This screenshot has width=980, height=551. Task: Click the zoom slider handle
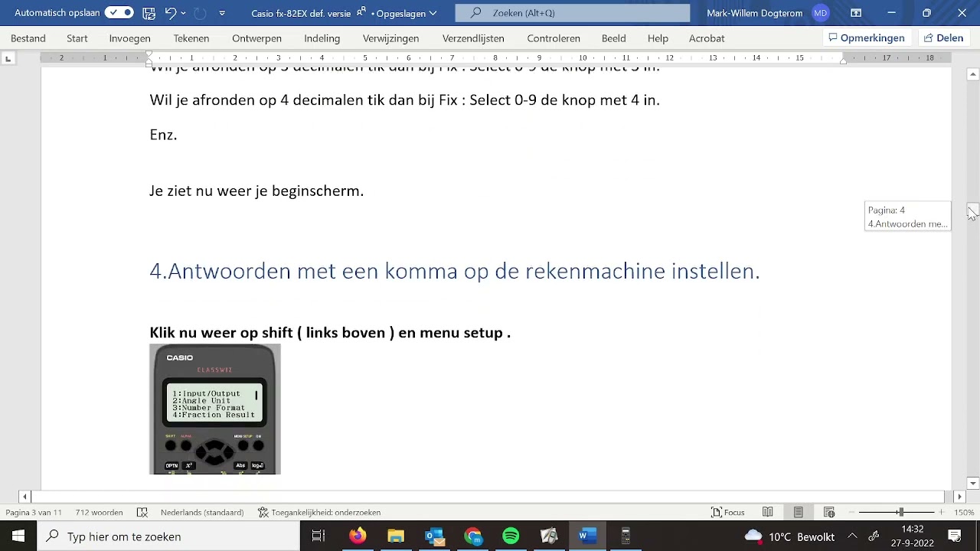(x=901, y=513)
